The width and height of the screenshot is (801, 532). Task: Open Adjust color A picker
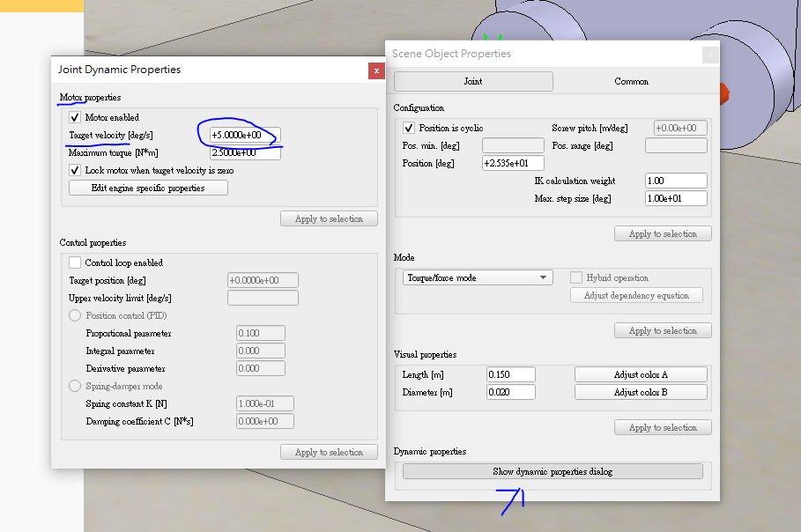[641, 374]
